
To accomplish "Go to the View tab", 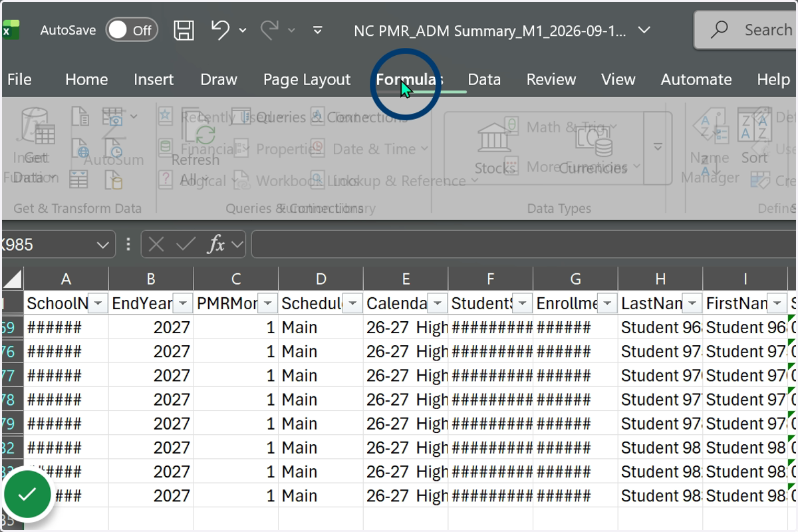I will point(618,79).
